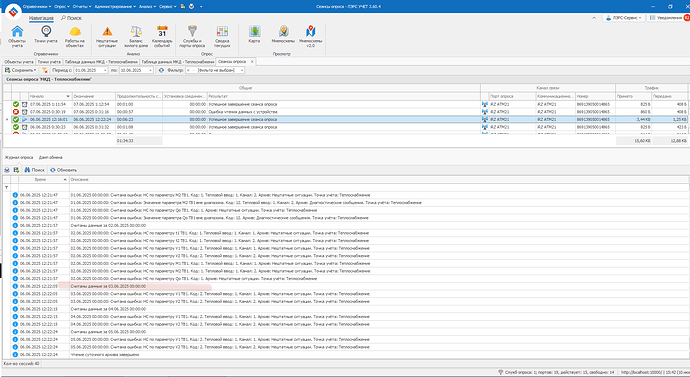
Task: Click refresh icon next to Фильтр label
Action: pyautogui.click(x=161, y=70)
